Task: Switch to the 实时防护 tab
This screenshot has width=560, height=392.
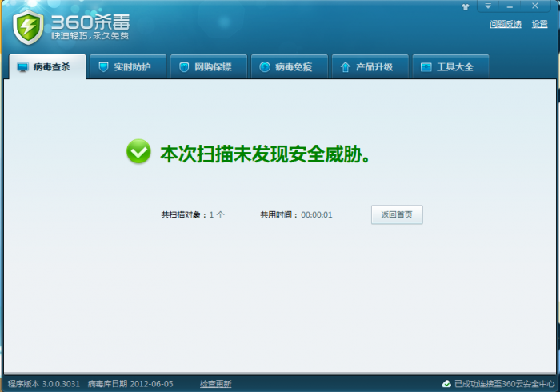Action: [128, 66]
